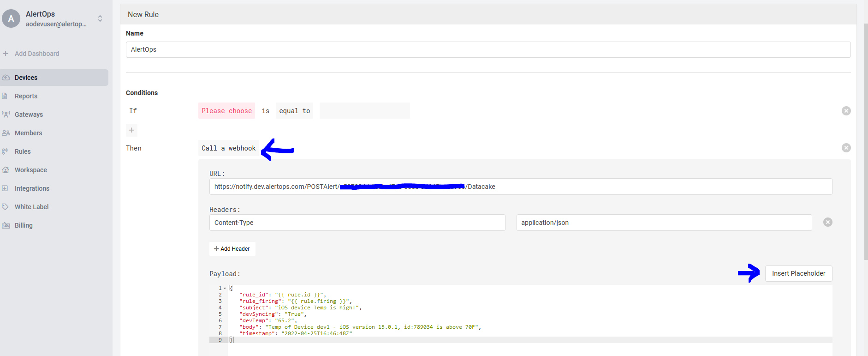Go to Integrations in sidebar
This screenshot has height=356, width=868.
click(32, 188)
